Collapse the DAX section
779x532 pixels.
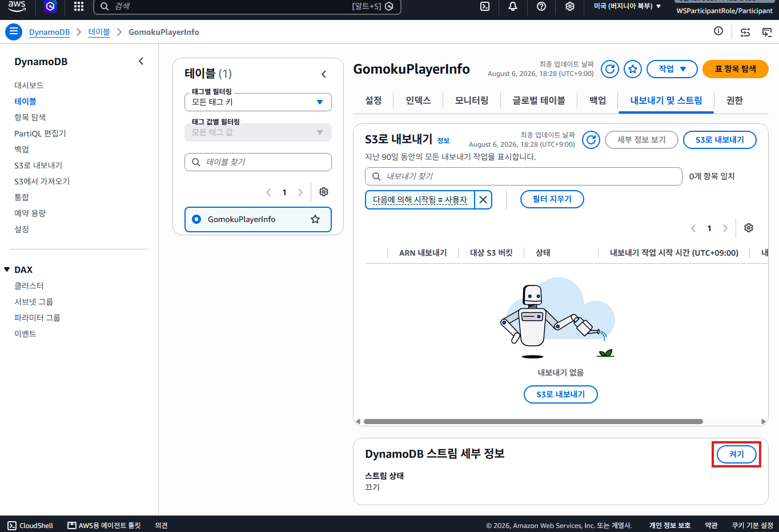point(7,269)
